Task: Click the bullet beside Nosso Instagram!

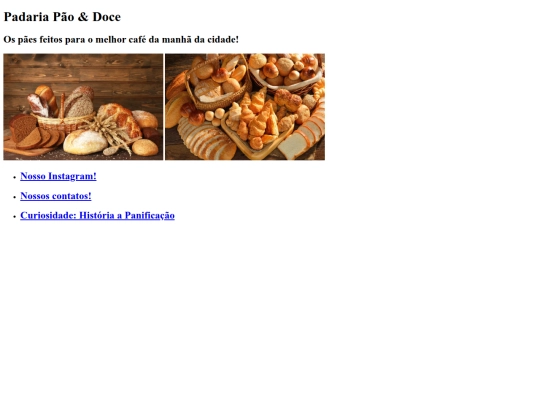Action: [x=14, y=177]
